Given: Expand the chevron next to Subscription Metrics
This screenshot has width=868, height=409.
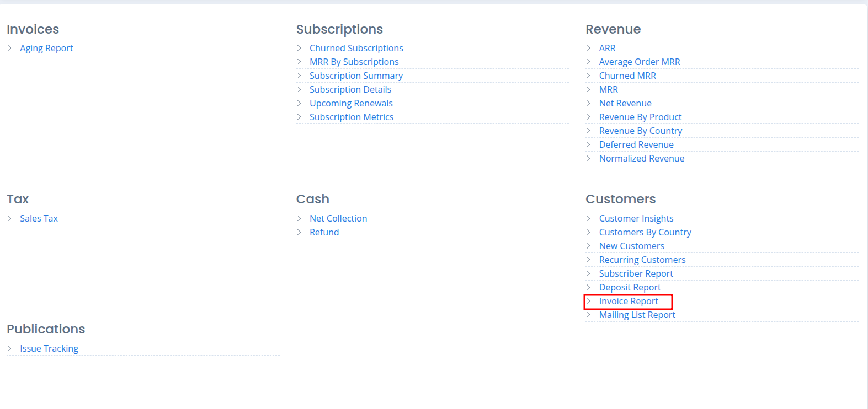Looking at the screenshot, I should (299, 117).
